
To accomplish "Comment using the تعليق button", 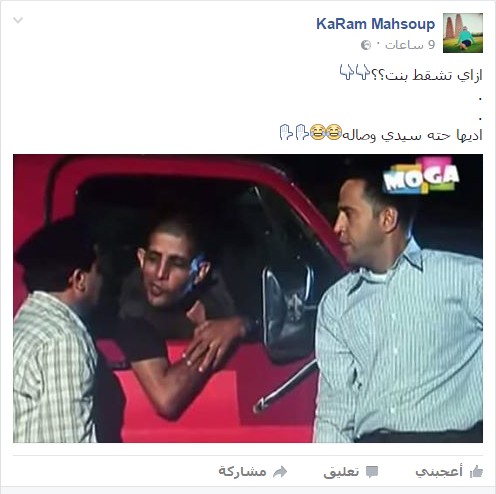I will point(341,472).
